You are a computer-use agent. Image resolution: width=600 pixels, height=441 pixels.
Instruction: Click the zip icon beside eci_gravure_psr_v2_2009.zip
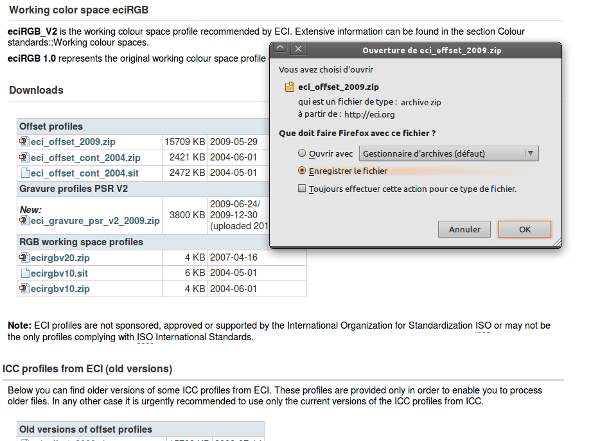click(24, 220)
